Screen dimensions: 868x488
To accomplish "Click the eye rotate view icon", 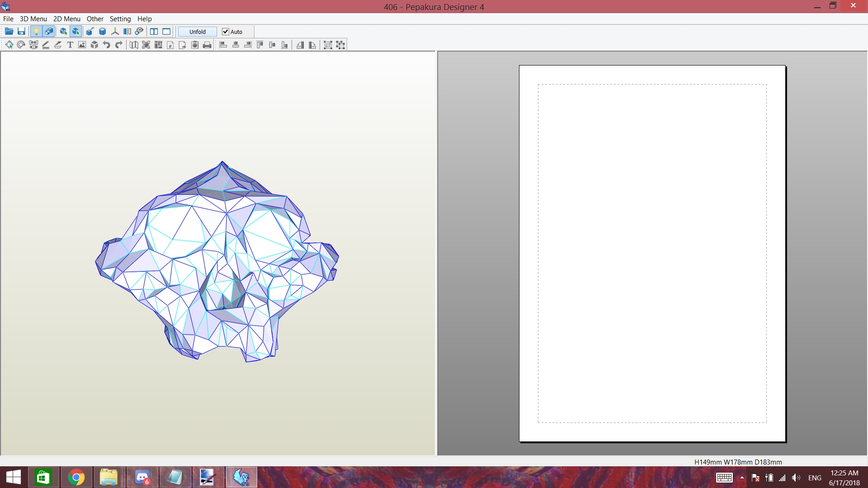I will 139,32.
